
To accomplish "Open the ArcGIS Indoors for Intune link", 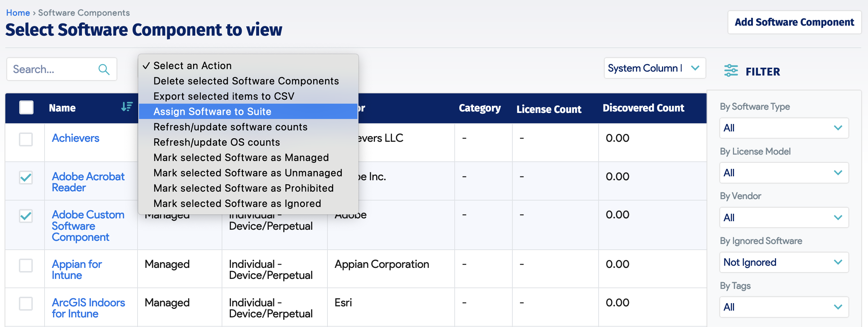I will 88,308.
